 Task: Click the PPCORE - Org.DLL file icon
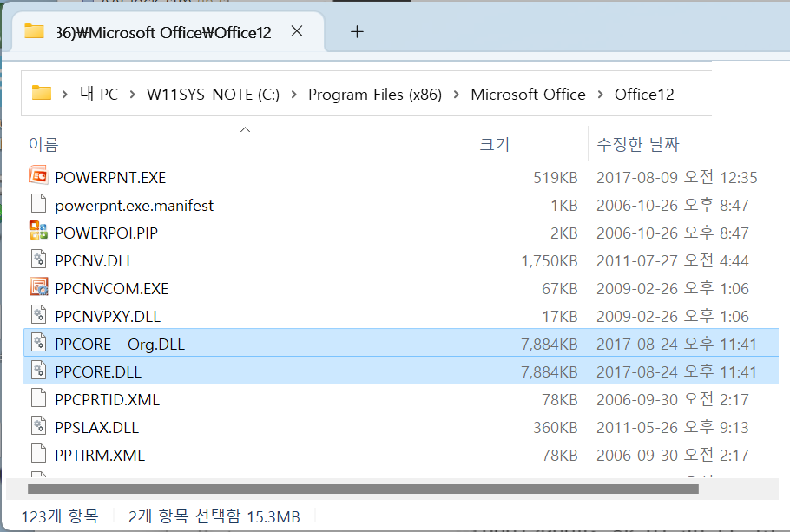(39, 343)
